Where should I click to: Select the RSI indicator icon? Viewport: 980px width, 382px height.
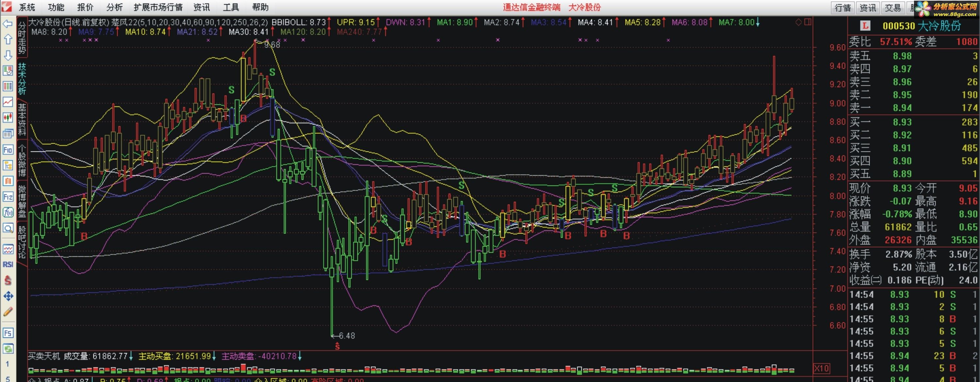[x=8, y=264]
